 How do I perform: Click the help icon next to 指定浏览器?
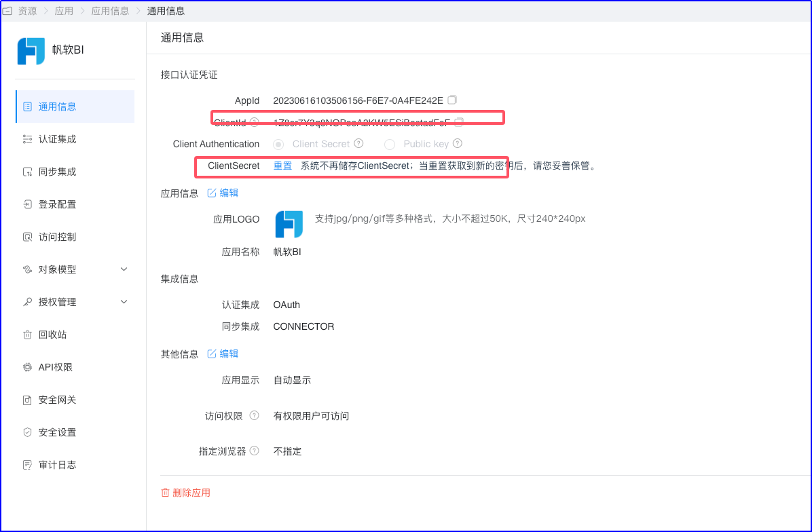pyautogui.click(x=255, y=451)
